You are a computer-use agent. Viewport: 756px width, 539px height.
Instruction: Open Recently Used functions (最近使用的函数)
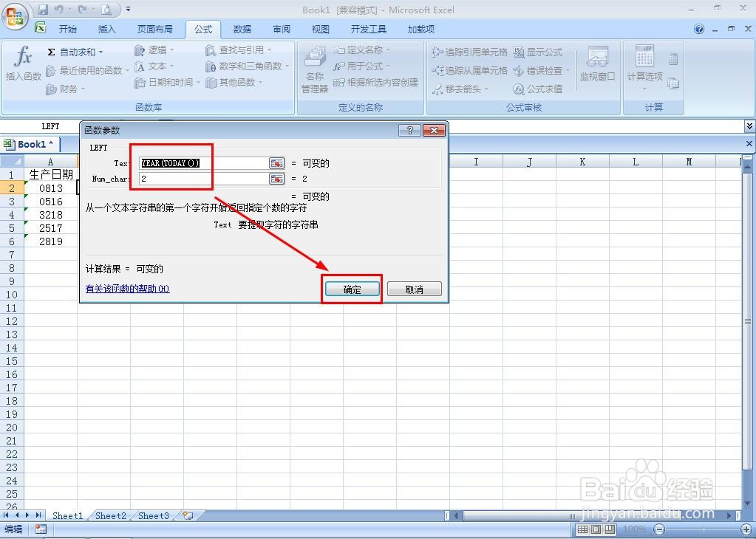87,71
